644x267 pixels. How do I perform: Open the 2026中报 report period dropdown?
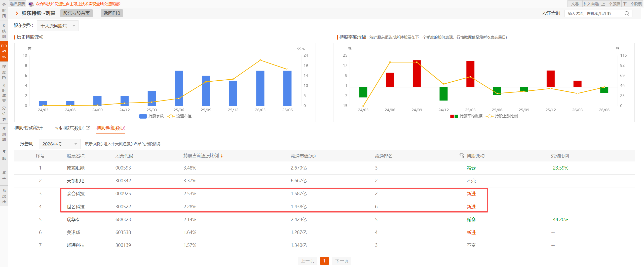point(60,144)
